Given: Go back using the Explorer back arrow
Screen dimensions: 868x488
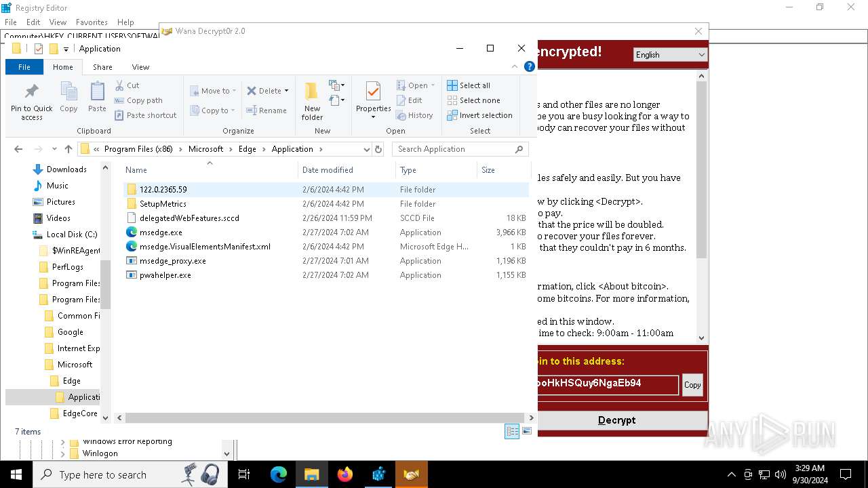Looking at the screenshot, I should coord(18,149).
